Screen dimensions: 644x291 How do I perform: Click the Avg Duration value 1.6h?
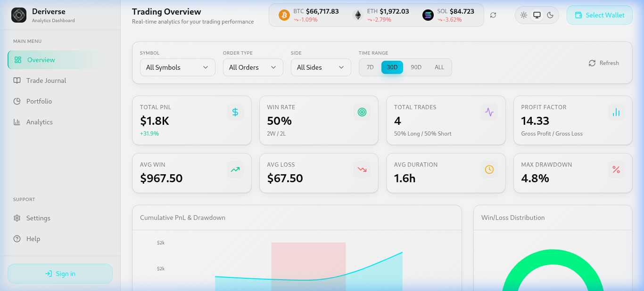click(x=405, y=178)
